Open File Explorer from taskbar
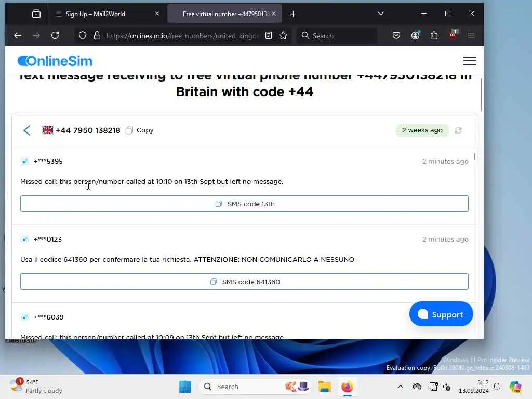The width and height of the screenshot is (532, 399). pos(324,387)
